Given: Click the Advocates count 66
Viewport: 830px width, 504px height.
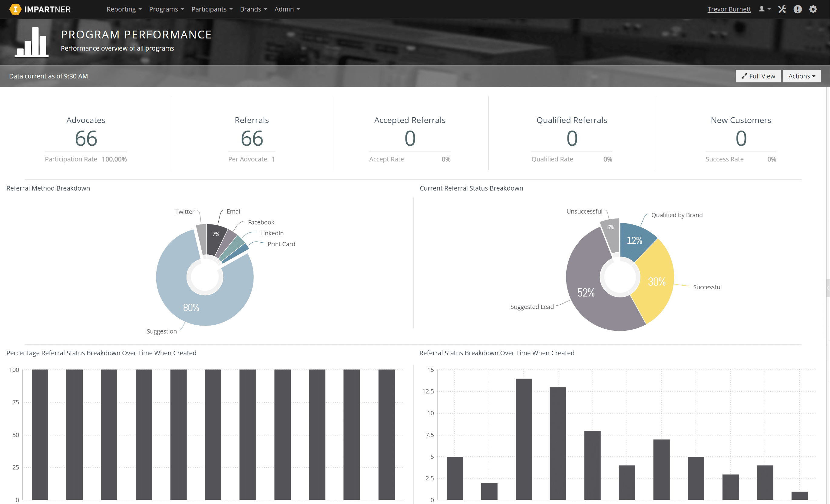Looking at the screenshot, I should point(86,138).
